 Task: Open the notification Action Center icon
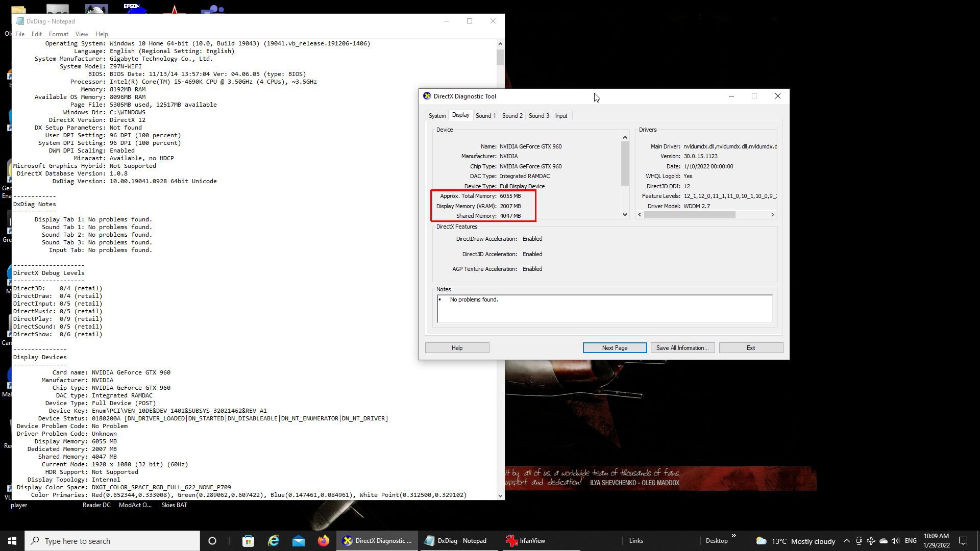964,541
